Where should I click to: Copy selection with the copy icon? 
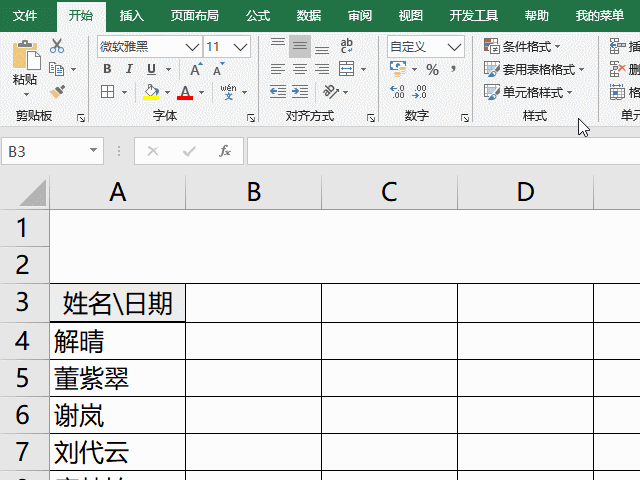pos(56,69)
